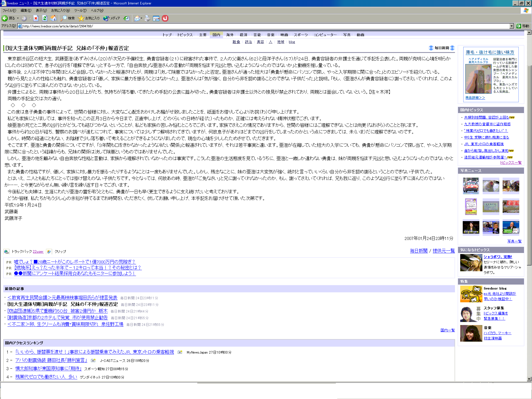
Task: Click the red livedoor toolbar icon
Action: [x=165, y=18]
